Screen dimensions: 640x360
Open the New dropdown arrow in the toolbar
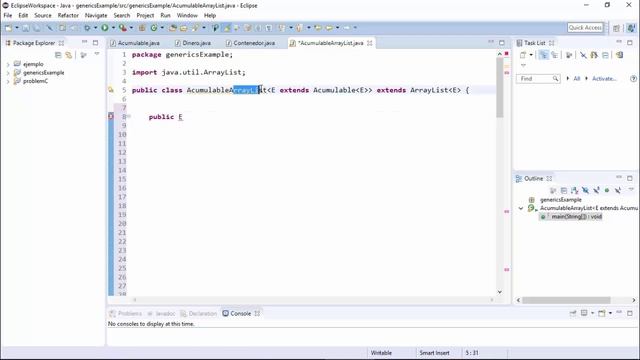click(x=17, y=28)
